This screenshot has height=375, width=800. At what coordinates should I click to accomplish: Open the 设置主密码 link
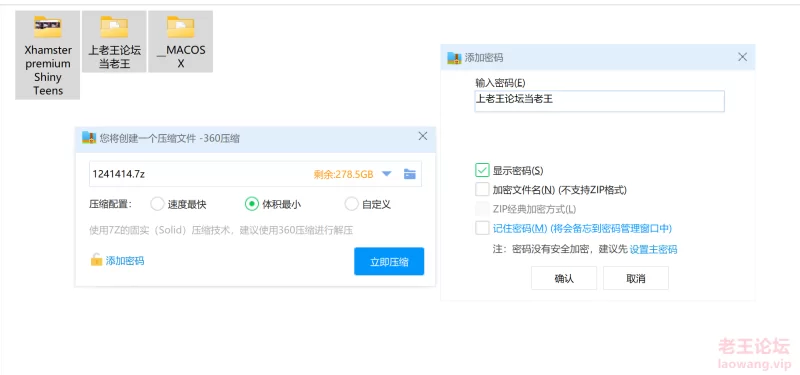click(654, 249)
